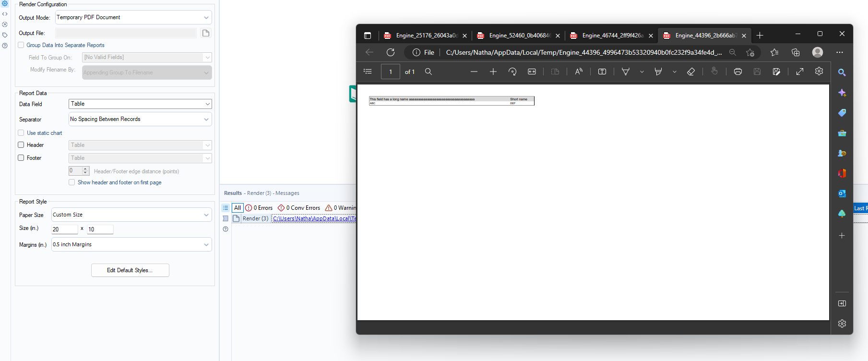Rotate the PDF page
868x361 pixels.
point(512,72)
